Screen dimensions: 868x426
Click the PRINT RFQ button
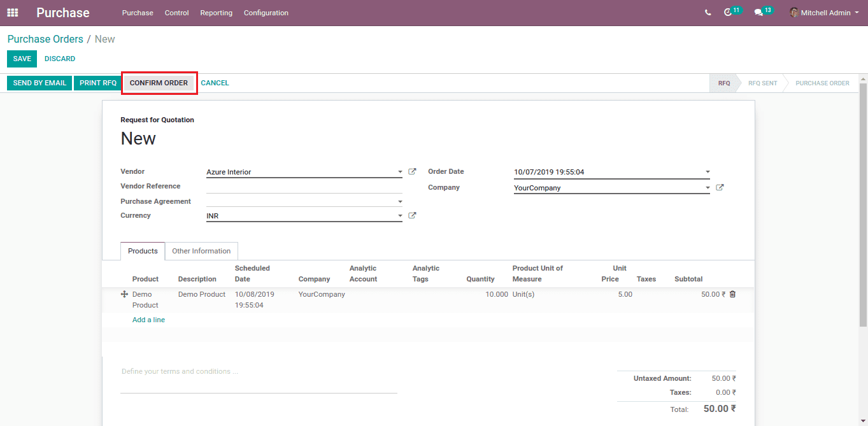(98, 83)
